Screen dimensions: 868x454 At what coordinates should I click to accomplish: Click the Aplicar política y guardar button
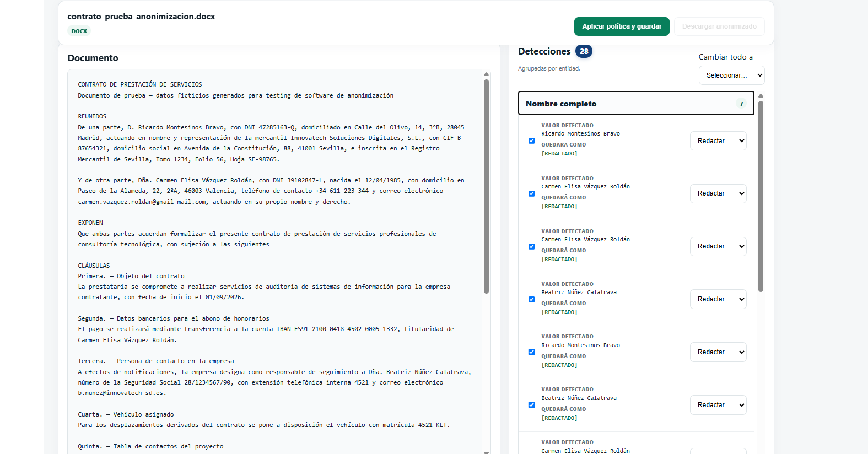[622, 26]
